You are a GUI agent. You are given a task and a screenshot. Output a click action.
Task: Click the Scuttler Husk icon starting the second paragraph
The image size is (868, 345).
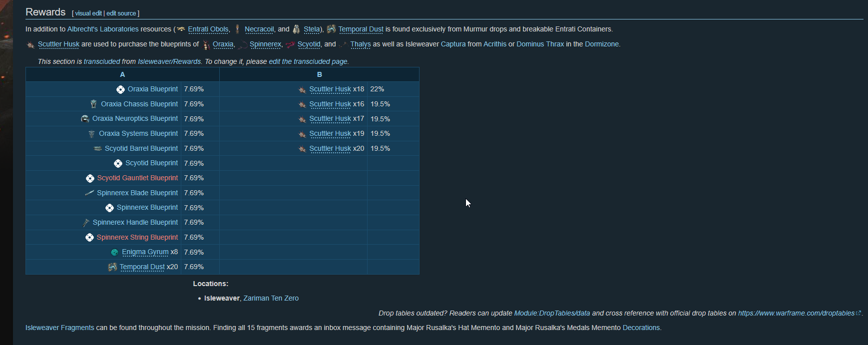[x=30, y=44]
